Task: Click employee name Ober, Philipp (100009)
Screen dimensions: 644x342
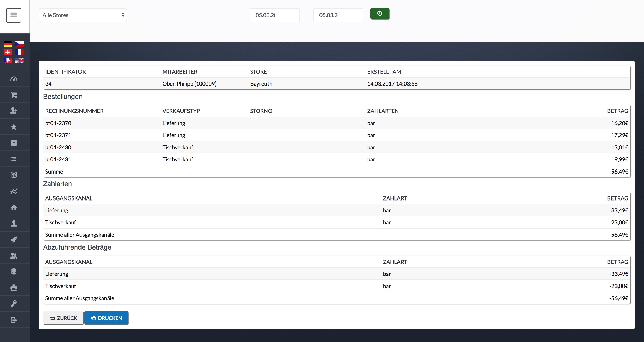Action: click(x=189, y=84)
